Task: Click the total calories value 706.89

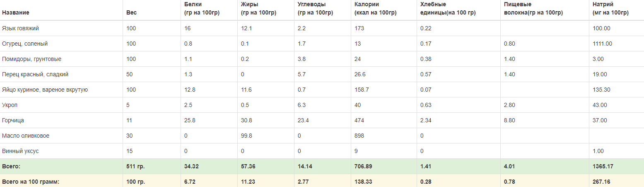Action: pos(363,166)
